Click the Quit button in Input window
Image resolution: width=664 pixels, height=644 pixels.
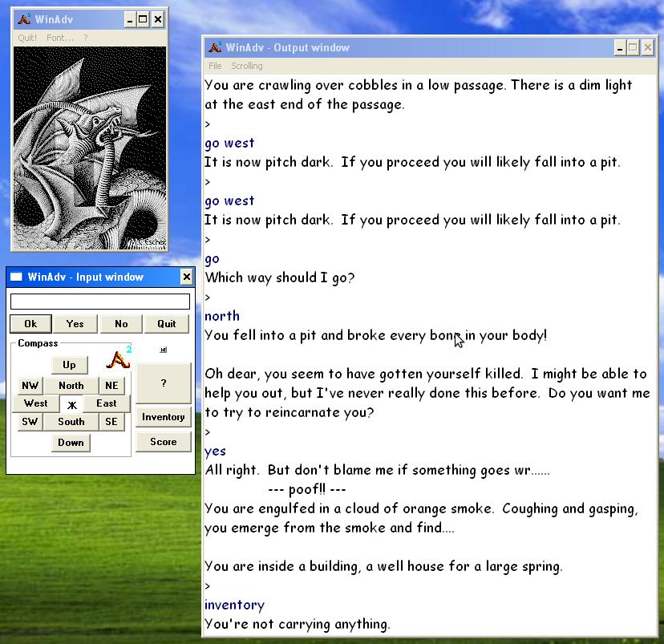(167, 324)
